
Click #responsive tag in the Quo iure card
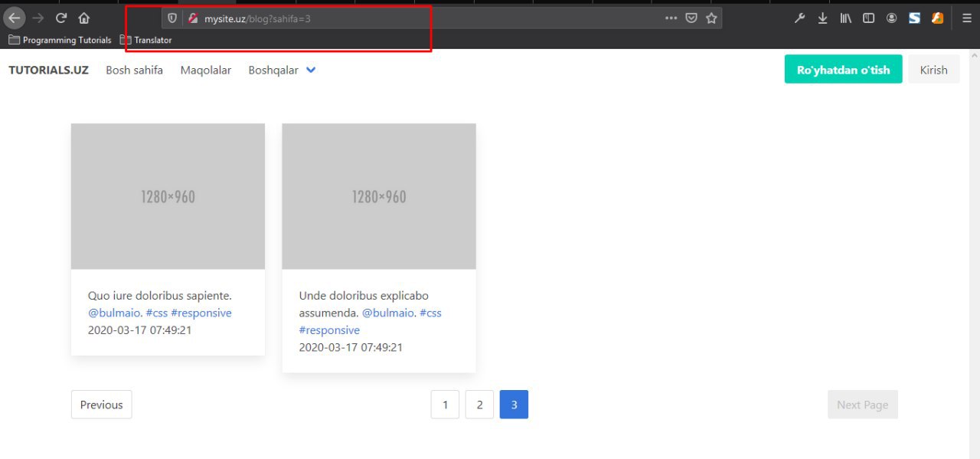coord(201,313)
